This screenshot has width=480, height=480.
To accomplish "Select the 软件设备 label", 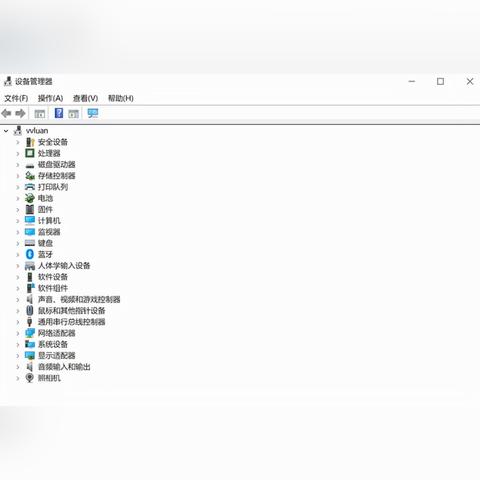I will pos(53,277).
